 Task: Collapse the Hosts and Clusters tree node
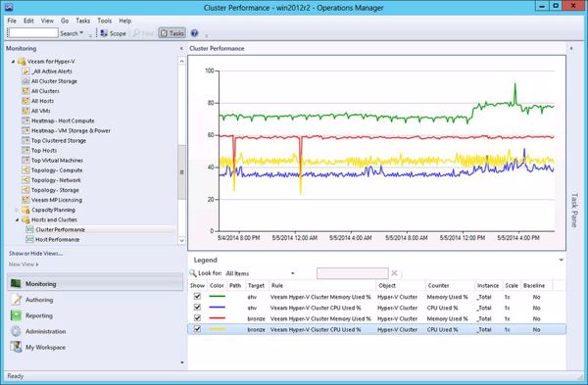click(17, 219)
